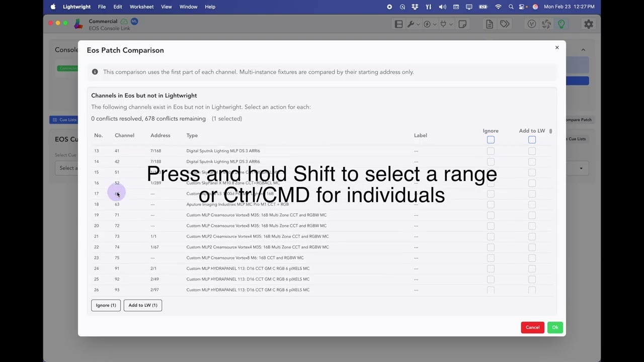Viewport: 644px width, 362px height.
Task: Switch to Cue Lists tab behind dialog
Action: 64,120
